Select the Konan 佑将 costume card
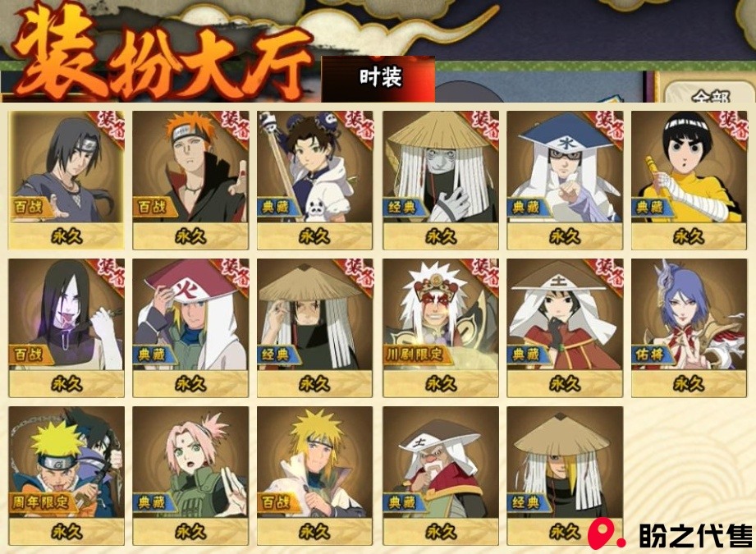This screenshot has width=756, height=554. click(x=689, y=327)
